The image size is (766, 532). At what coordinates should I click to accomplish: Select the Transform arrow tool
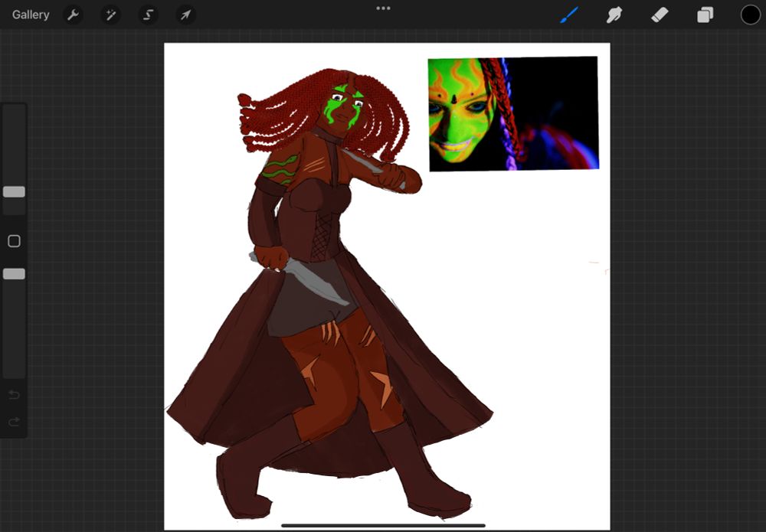point(185,14)
